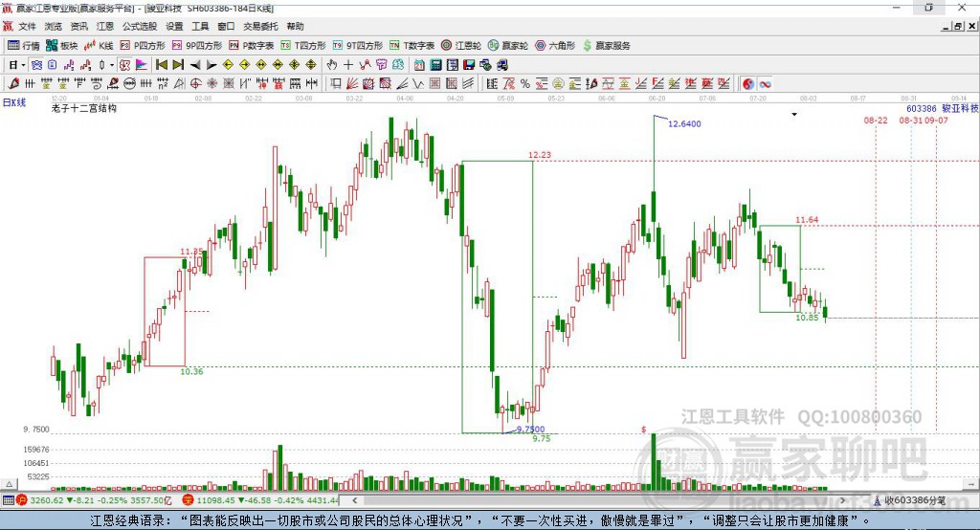Step chart left with black left arrow
Viewport: 980px width, 530px height.
click(195, 65)
